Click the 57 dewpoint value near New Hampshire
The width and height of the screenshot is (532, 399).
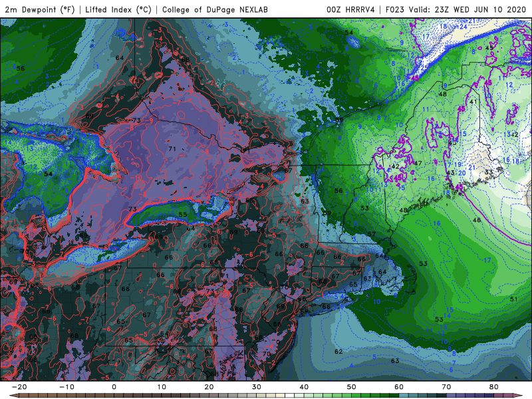coord(372,234)
